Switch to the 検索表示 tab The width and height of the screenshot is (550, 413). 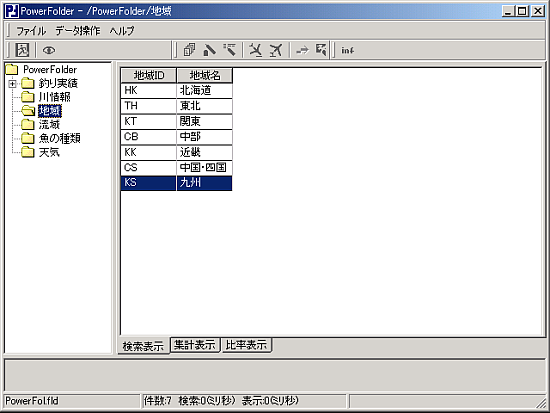point(143,346)
